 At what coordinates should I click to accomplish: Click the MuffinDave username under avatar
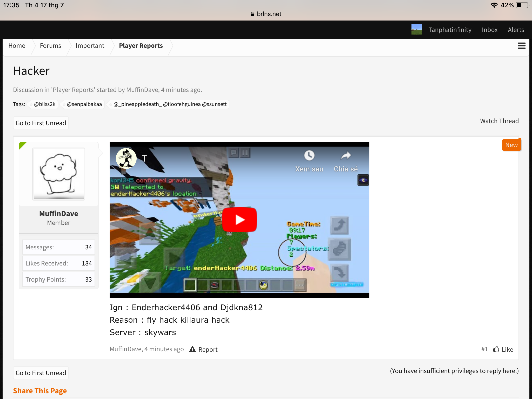59,214
